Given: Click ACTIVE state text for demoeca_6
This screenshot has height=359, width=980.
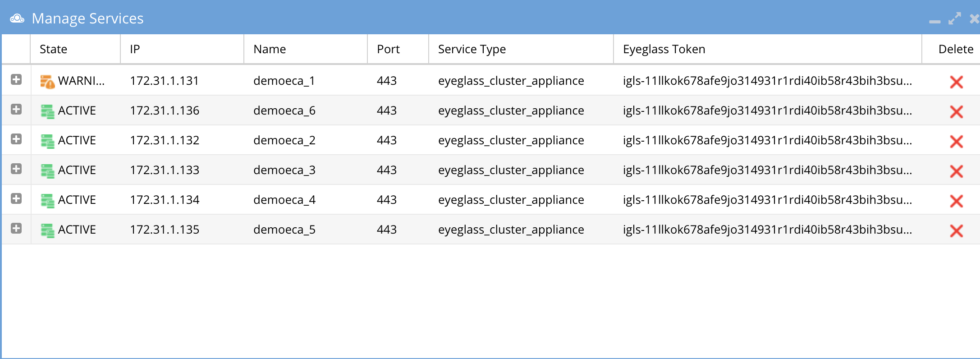Looking at the screenshot, I should point(77,110).
